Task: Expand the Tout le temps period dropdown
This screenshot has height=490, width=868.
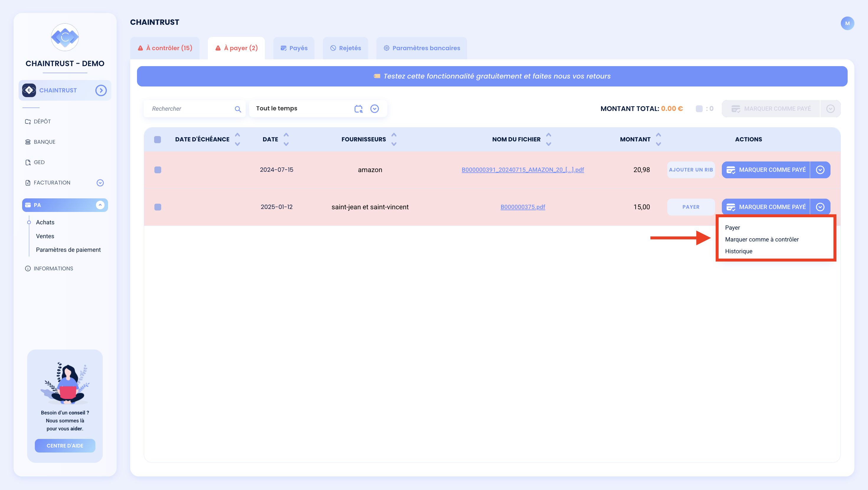Action: tap(374, 109)
